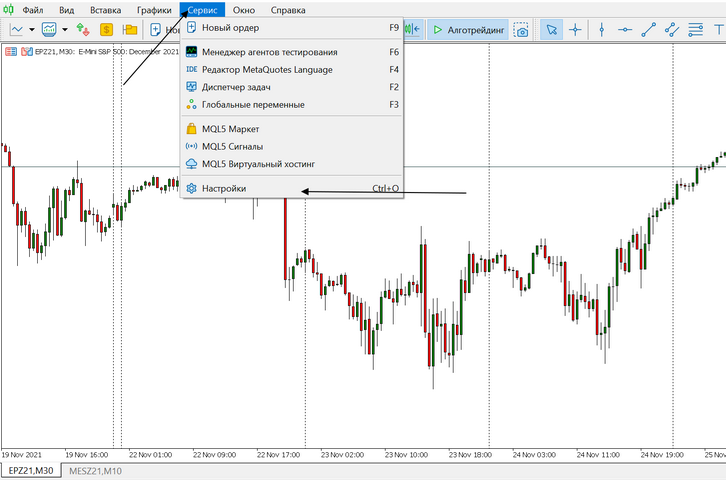The height and width of the screenshot is (480, 726).
Task: Open the Окно menu
Action: click(x=244, y=10)
